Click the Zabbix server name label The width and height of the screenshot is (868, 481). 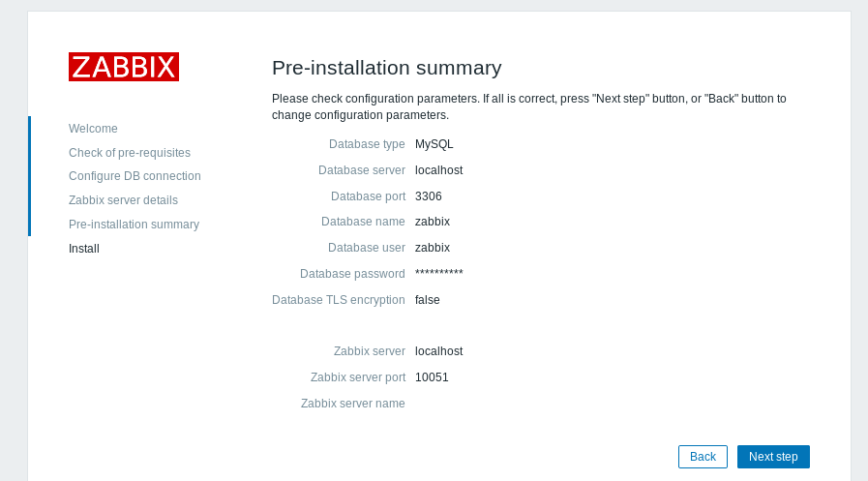coord(352,403)
